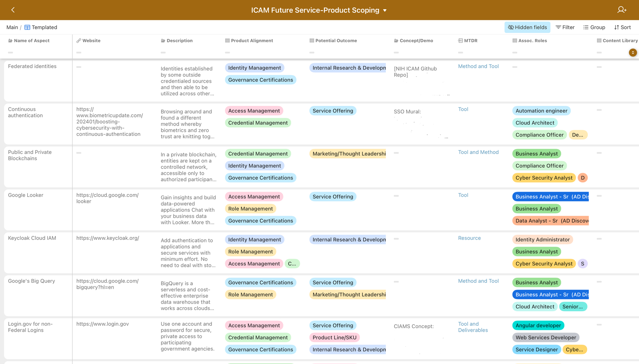Click the Tool and Deliverables link
Screen dimensions: 639x364
tap(473, 327)
